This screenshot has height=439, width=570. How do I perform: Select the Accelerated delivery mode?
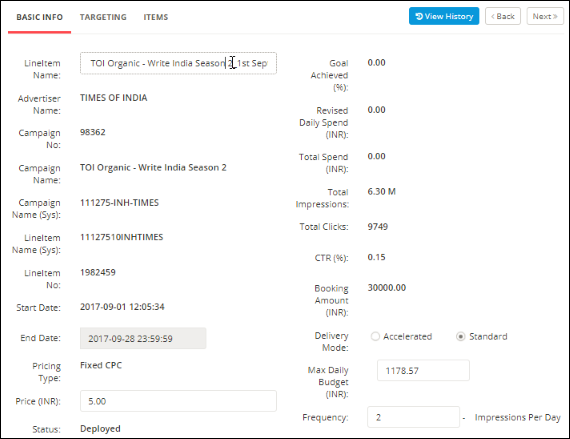[x=375, y=337]
